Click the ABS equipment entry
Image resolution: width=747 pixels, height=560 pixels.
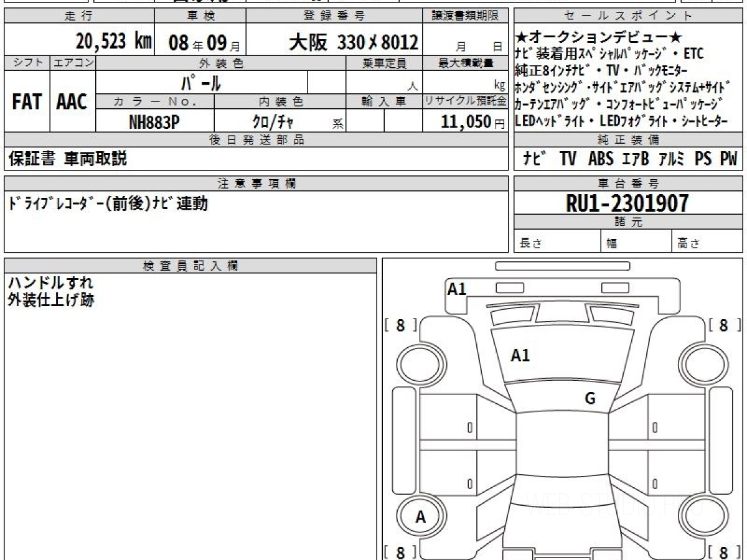coord(600,159)
